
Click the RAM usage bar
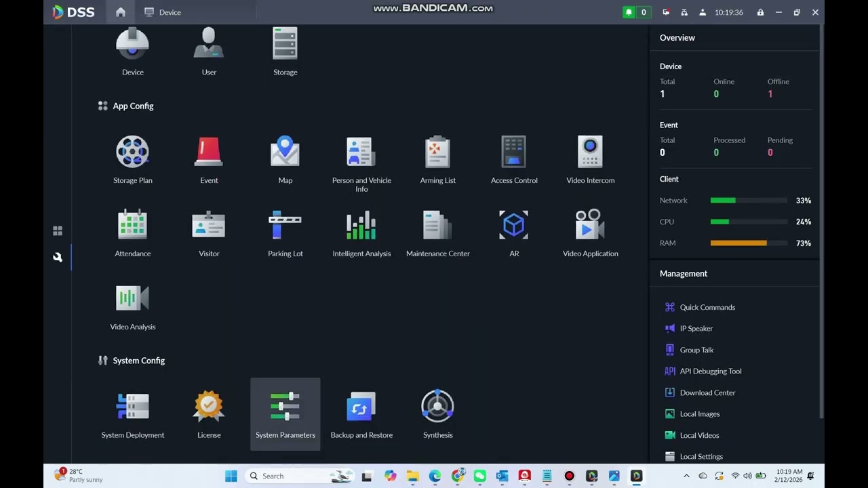pyautogui.click(x=749, y=243)
